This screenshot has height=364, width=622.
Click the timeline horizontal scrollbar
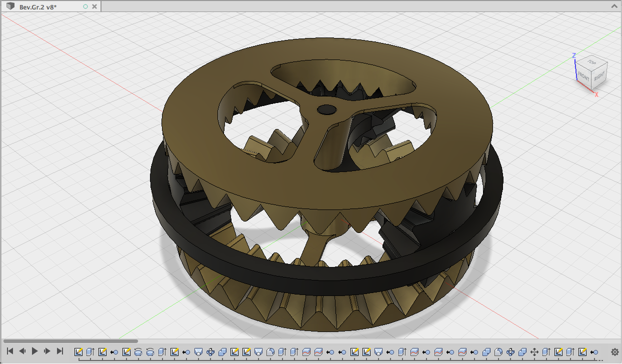coord(70,340)
